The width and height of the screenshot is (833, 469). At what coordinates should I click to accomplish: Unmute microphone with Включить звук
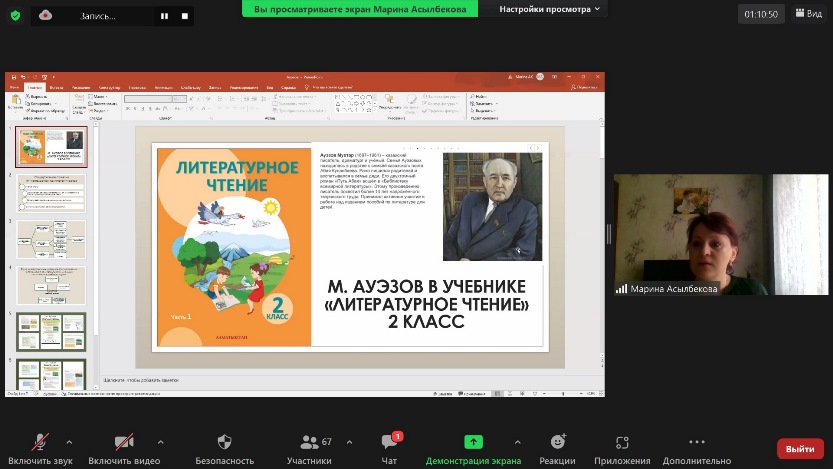(41, 443)
